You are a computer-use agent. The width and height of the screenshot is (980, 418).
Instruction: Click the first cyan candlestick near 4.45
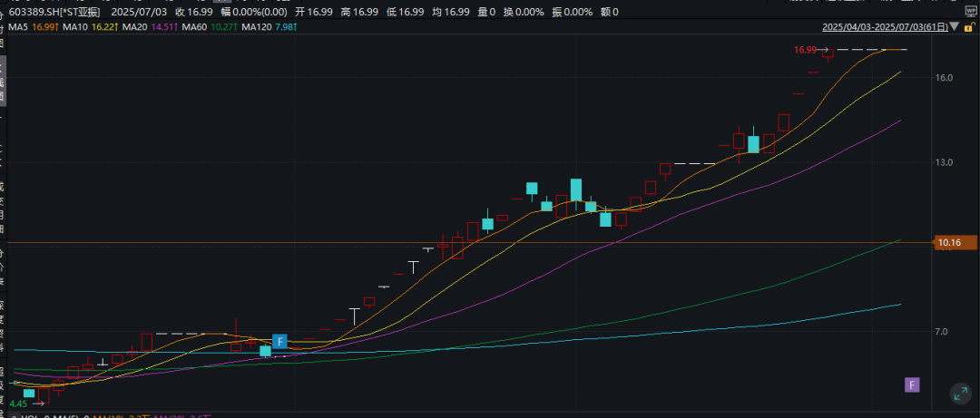coord(29,393)
